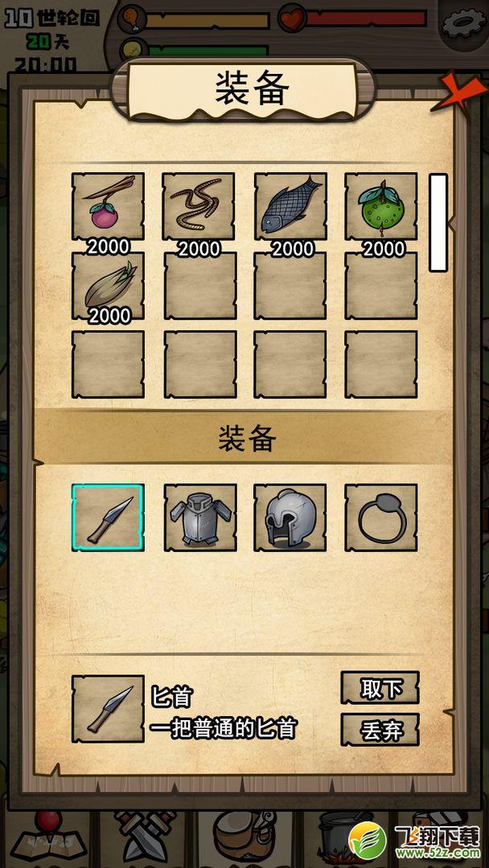Click the red health bar

click(365, 18)
